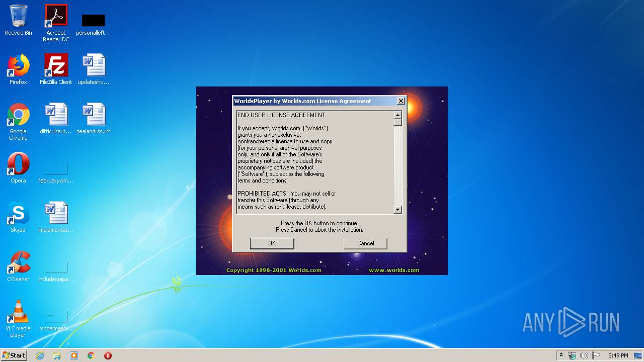The width and height of the screenshot is (644, 362).
Task: Click the Action Center flag icon
Action: click(596, 355)
